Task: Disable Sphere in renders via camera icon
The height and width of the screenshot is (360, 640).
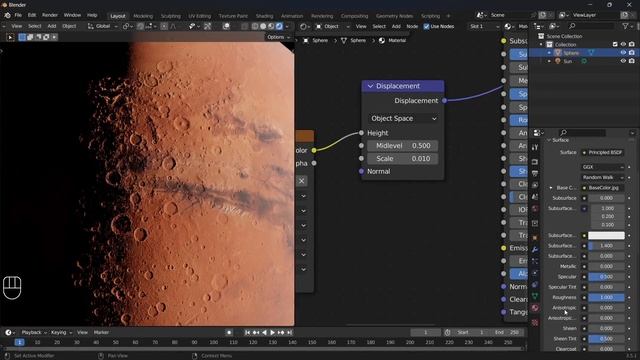Action: coord(632,53)
